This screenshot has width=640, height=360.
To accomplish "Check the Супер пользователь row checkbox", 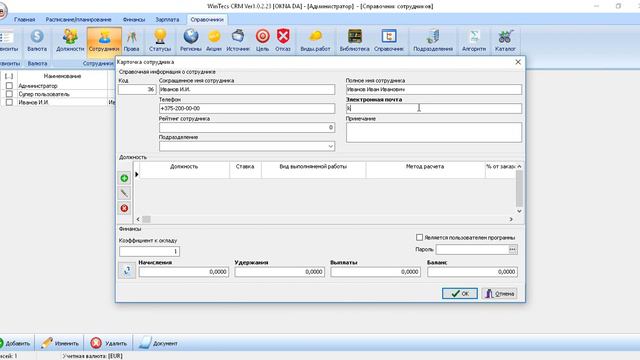I will [9, 94].
